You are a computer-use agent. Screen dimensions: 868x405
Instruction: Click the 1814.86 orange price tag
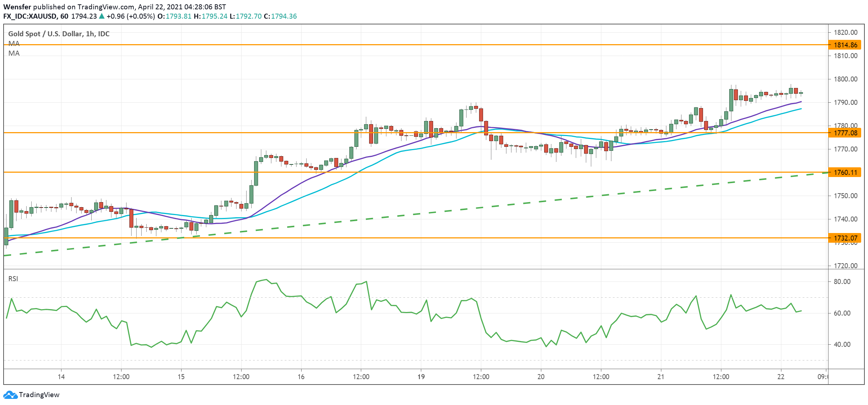click(x=846, y=45)
